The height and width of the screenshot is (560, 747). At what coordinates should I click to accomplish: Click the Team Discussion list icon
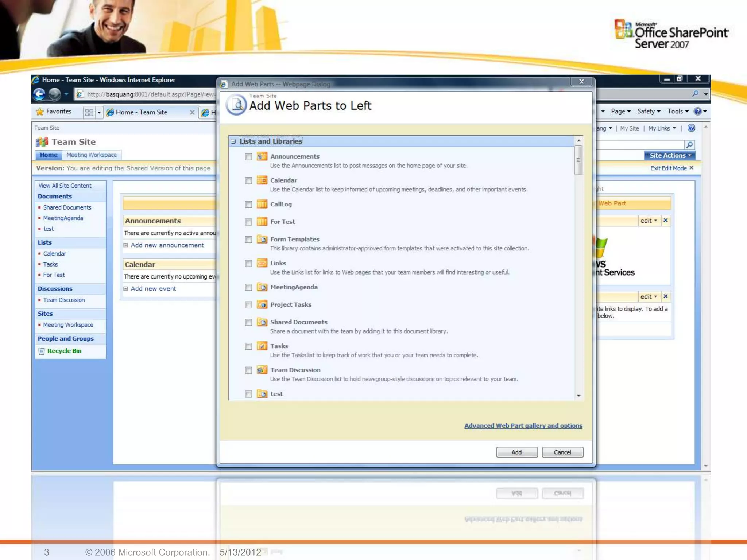(262, 370)
